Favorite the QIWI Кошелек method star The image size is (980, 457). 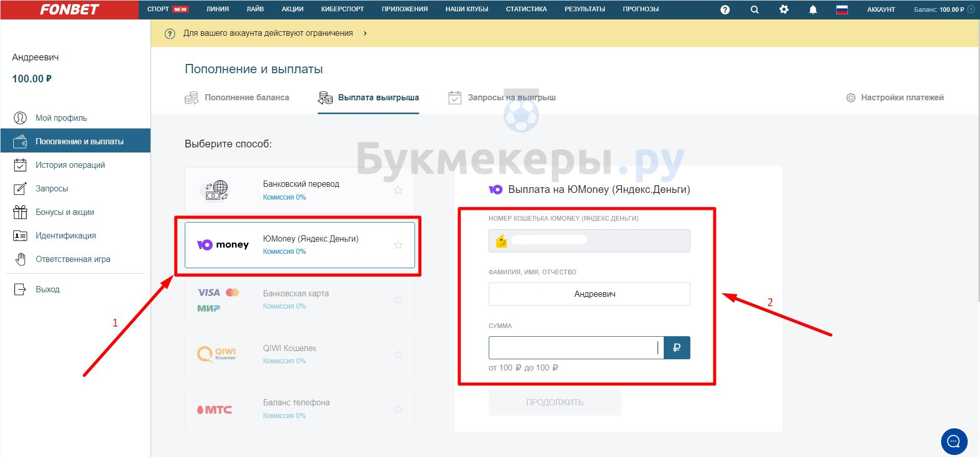398,355
